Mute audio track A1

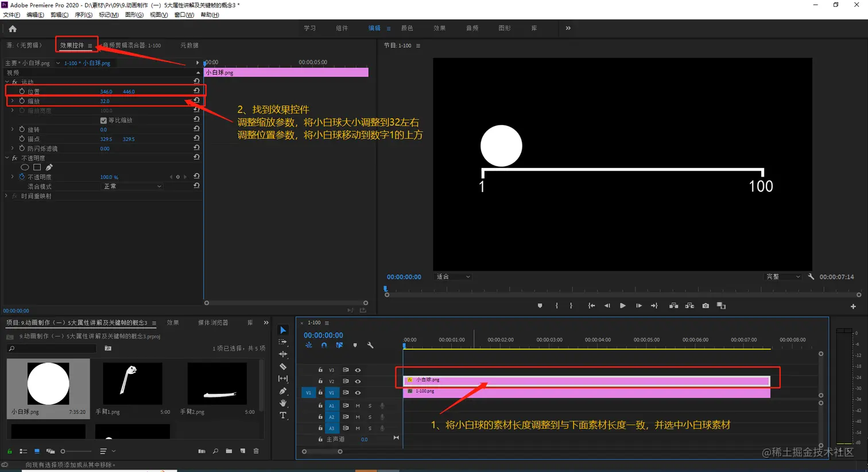(358, 405)
